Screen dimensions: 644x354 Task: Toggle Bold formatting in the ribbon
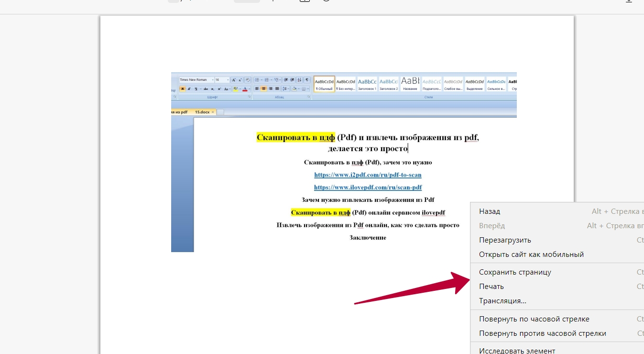click(183, 89)
